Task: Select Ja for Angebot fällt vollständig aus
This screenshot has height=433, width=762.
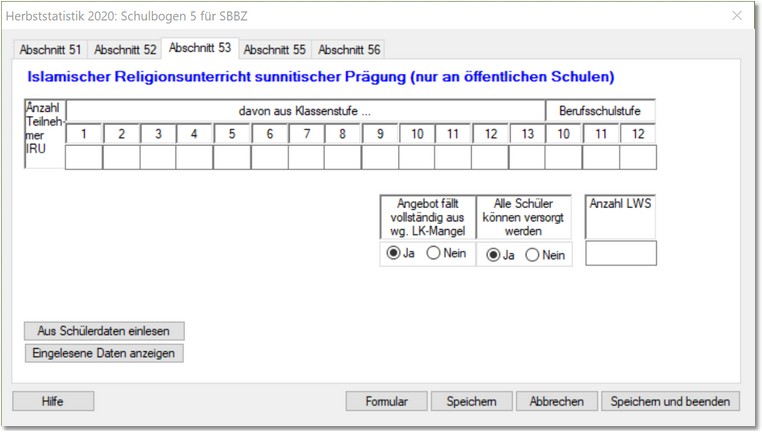Action: pos(394,253)
